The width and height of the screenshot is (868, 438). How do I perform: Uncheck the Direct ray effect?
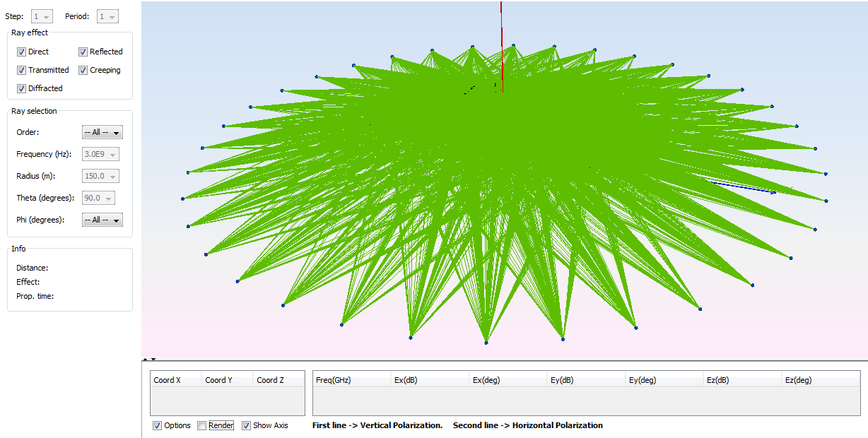point(21,52)
